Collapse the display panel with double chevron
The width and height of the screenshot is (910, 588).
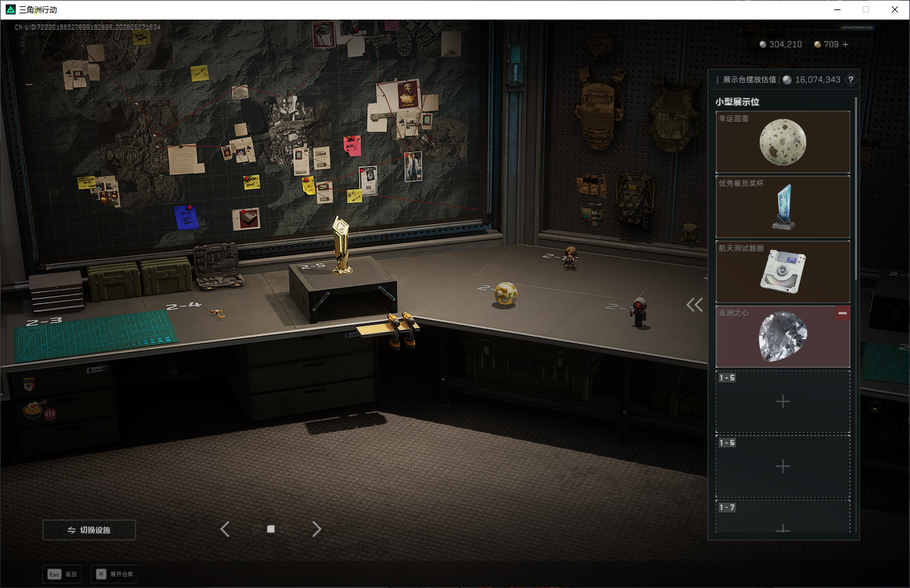coord(695,305)
